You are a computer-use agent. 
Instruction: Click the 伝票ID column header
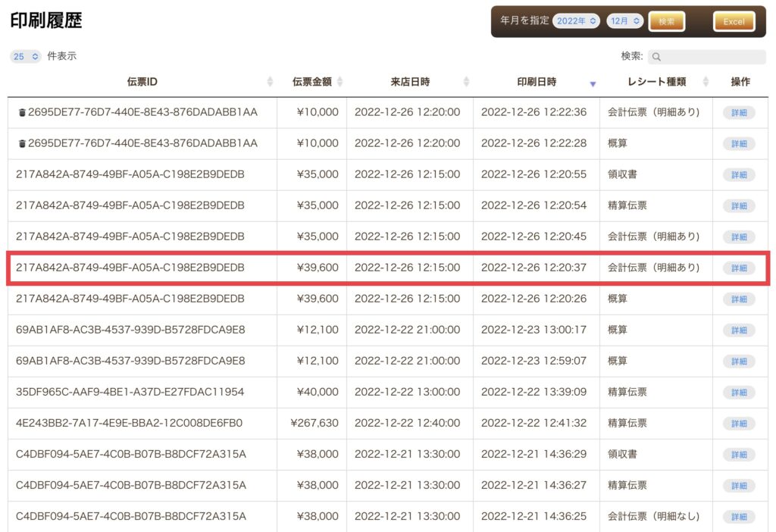[x=142, y=82]
